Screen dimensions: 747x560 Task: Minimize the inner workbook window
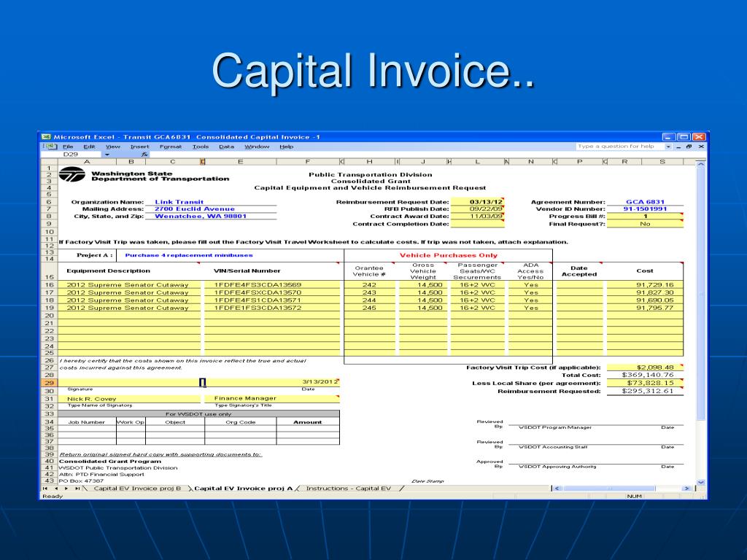pos(678,147)
